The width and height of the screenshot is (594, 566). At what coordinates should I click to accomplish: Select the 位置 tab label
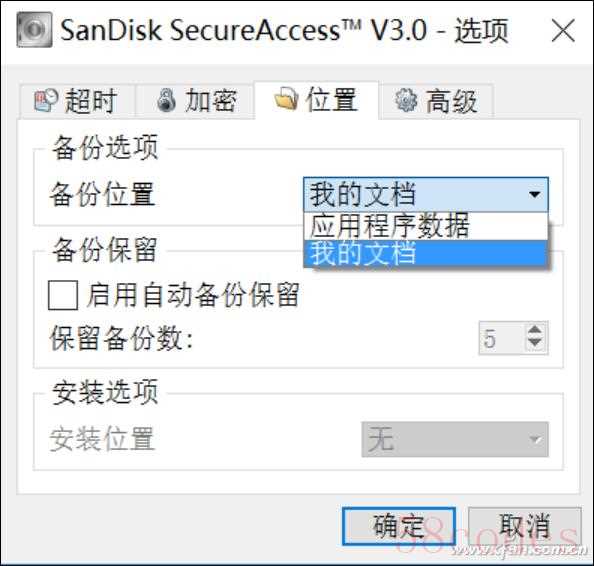coord(331,99)
